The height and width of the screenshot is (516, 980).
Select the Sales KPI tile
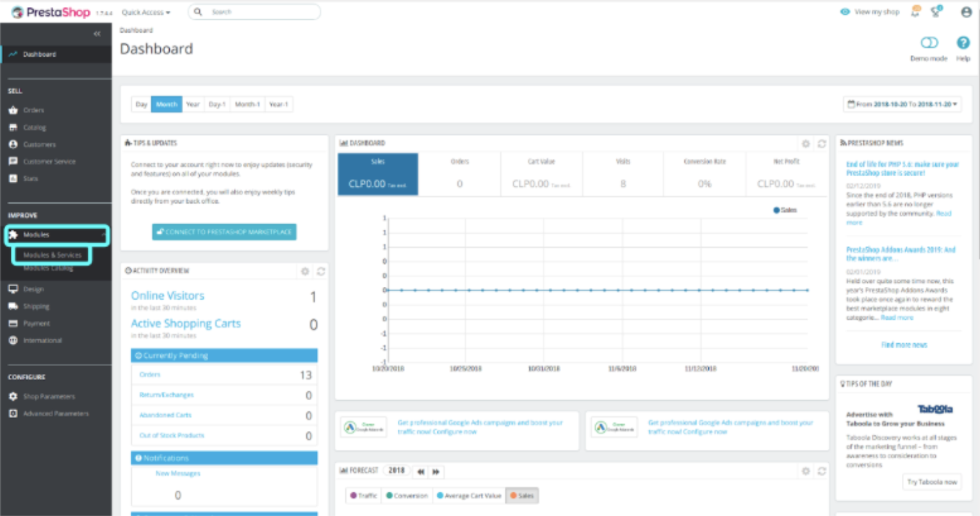coord(378,174)
